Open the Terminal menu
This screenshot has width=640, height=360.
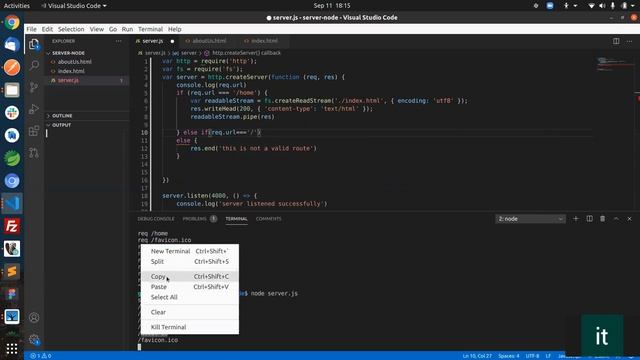point(150,29)
